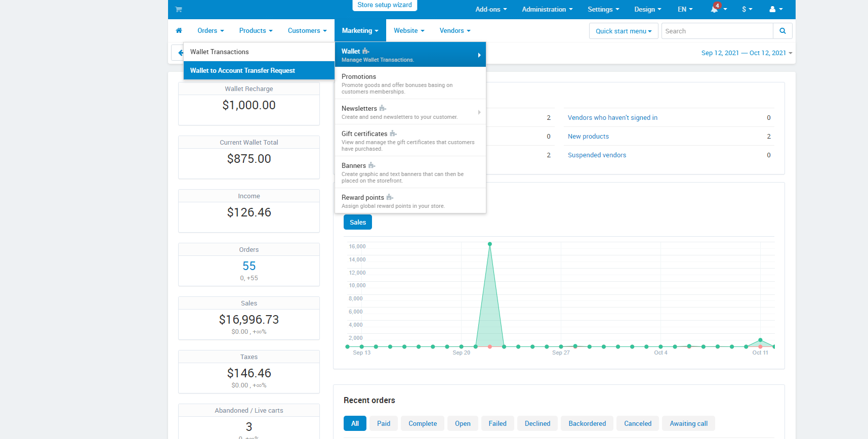This screenshot has height=439, width=868.
Task: Go to the dashboard home icon
Action: (x=179, y=30)
